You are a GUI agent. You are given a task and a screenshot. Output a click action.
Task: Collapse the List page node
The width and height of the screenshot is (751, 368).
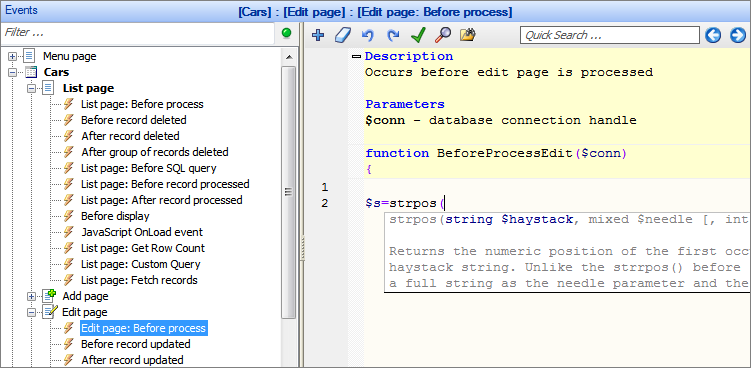point(31,89)
